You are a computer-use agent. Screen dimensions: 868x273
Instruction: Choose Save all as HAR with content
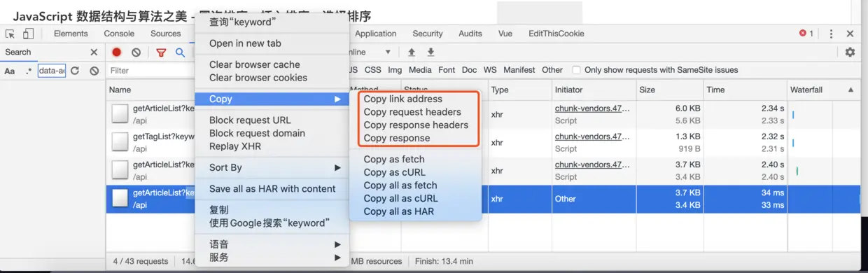(272, 189)
